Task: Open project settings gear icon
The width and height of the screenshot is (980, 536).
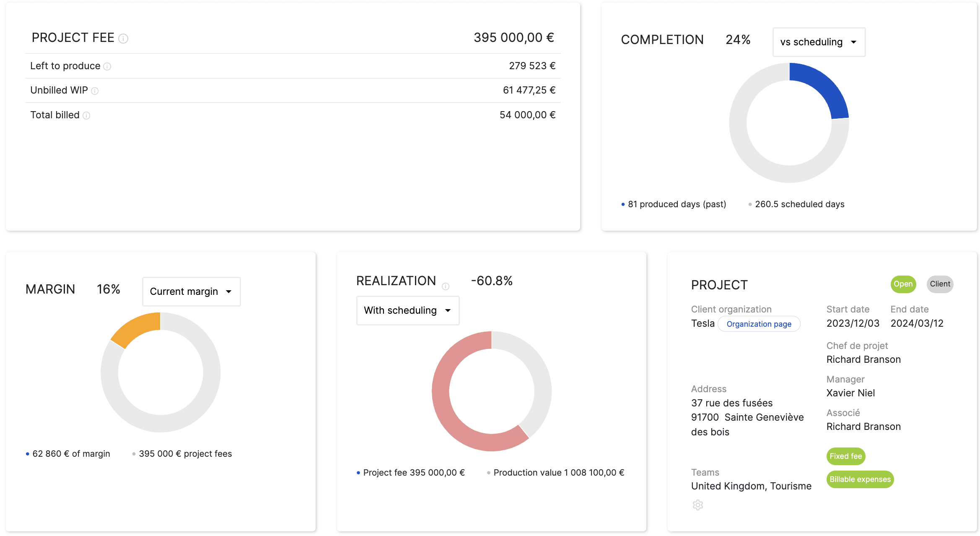Action: [x=697, y=505]
